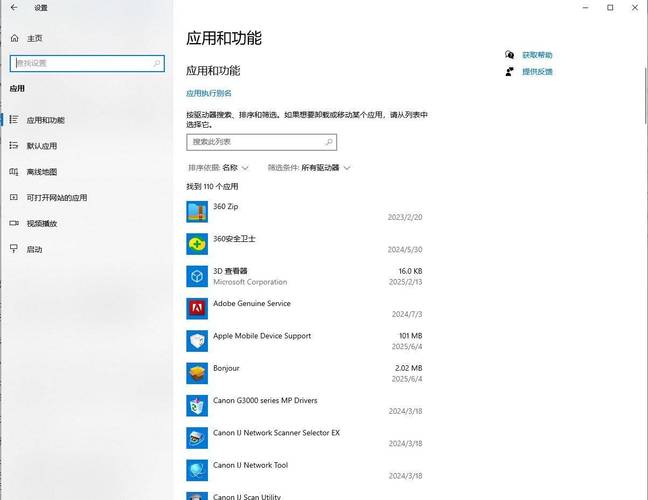Image resolution: width=648 pixels, height=500 pixels.
Task: Click the magnifier in 查找设置 search box
Action: click(157, 63)
